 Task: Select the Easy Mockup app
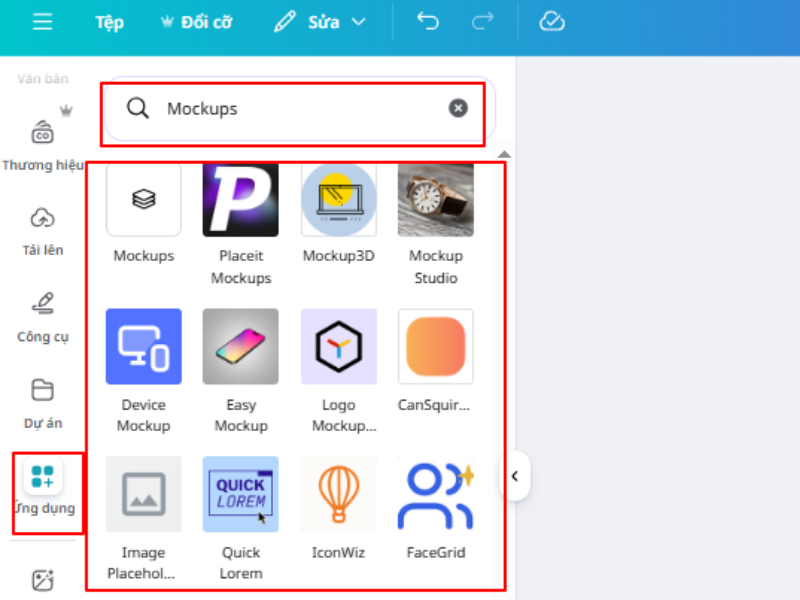(240, 347)
